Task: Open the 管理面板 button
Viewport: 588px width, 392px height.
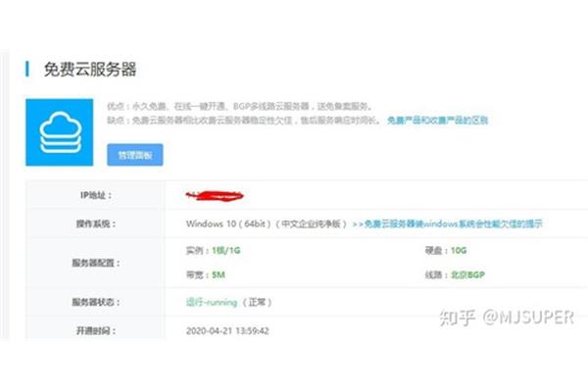Action: (135, 155)
